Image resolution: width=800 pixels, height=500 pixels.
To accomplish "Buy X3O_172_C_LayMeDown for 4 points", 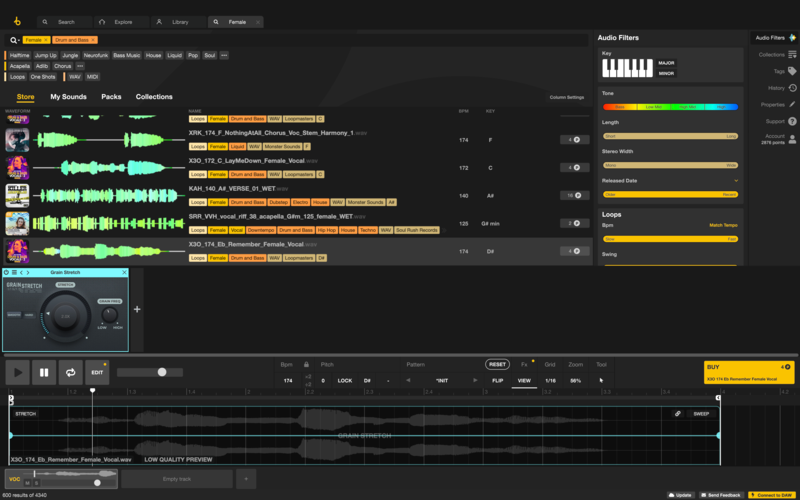I will (574, 167).
